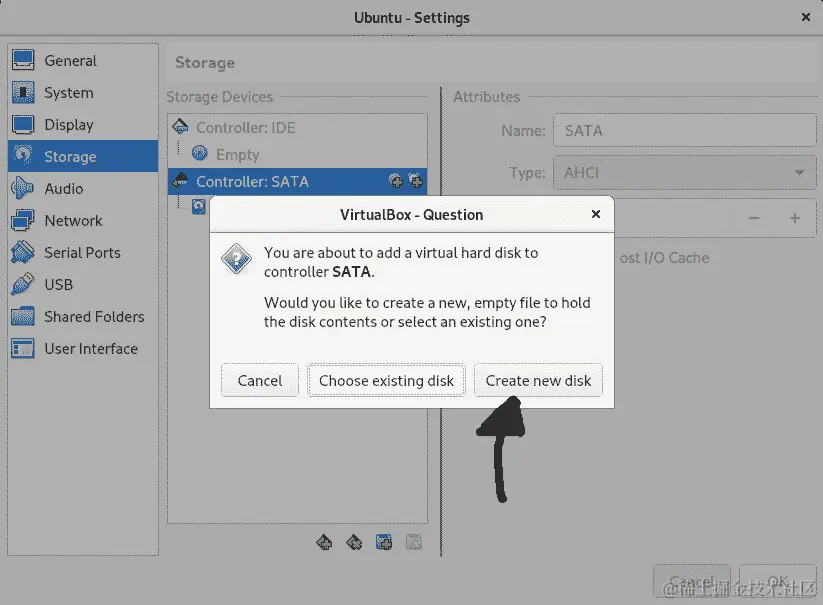
Task: Click the Storage disk icon
Action: (23, 156)
